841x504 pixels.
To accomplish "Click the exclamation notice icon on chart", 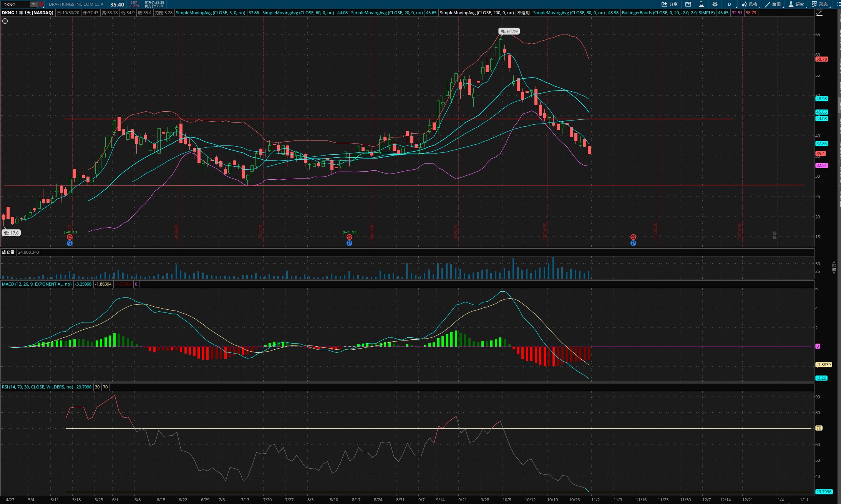I will pyautogui.click(x=5, y=21).
